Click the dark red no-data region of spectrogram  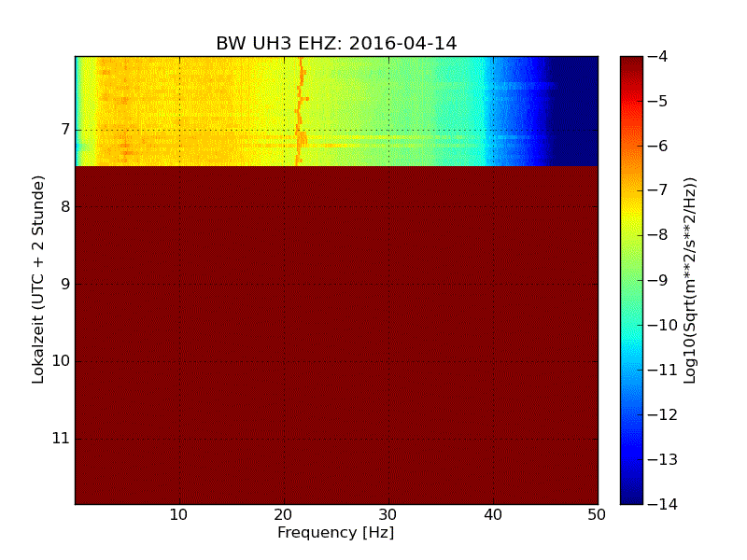[336, 335]
